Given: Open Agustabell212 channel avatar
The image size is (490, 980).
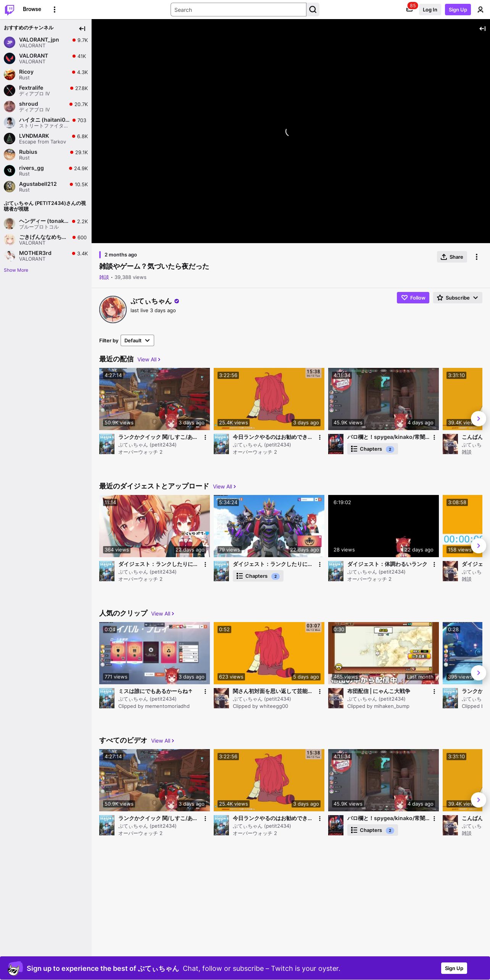Looking at the screenshot, I should coord(10,187).
